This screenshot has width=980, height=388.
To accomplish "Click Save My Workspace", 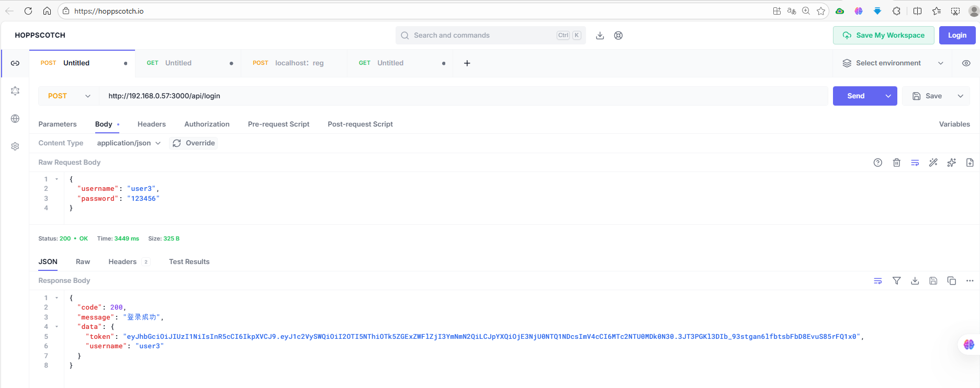I will click(884, 36).
